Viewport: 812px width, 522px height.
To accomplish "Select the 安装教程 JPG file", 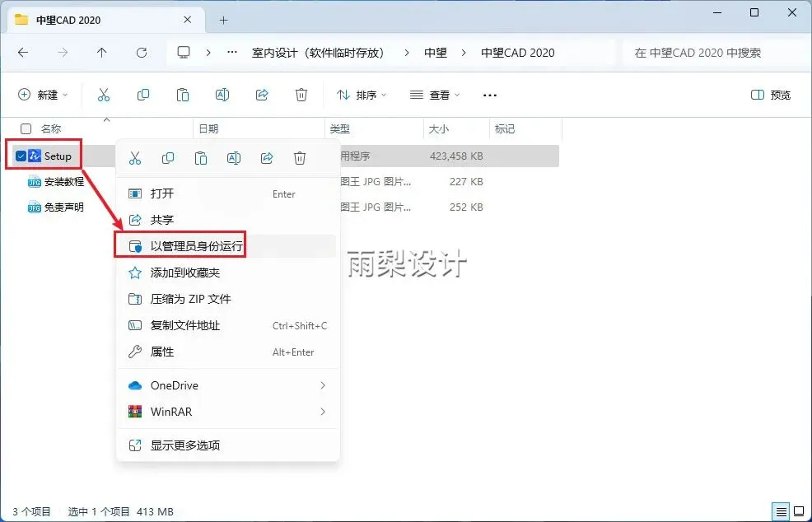I will coord(63,182).
